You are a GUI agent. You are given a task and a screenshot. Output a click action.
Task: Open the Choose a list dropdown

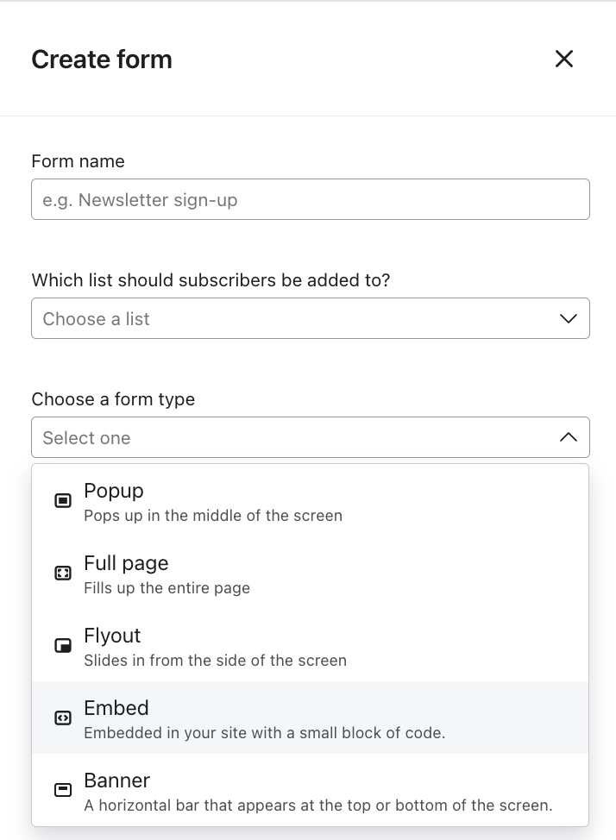pos(293,319)
